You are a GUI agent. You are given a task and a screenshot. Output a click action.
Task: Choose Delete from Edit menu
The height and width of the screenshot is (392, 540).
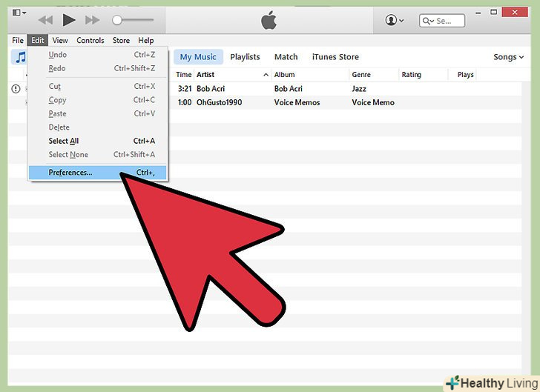(98, 127)
